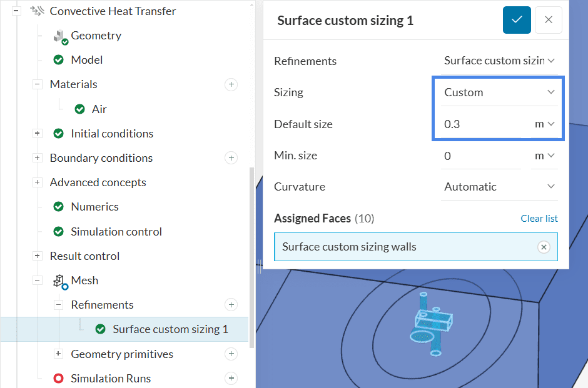Collapse the Materials tree node
This screenshot has width=588, height=388.
37,84
